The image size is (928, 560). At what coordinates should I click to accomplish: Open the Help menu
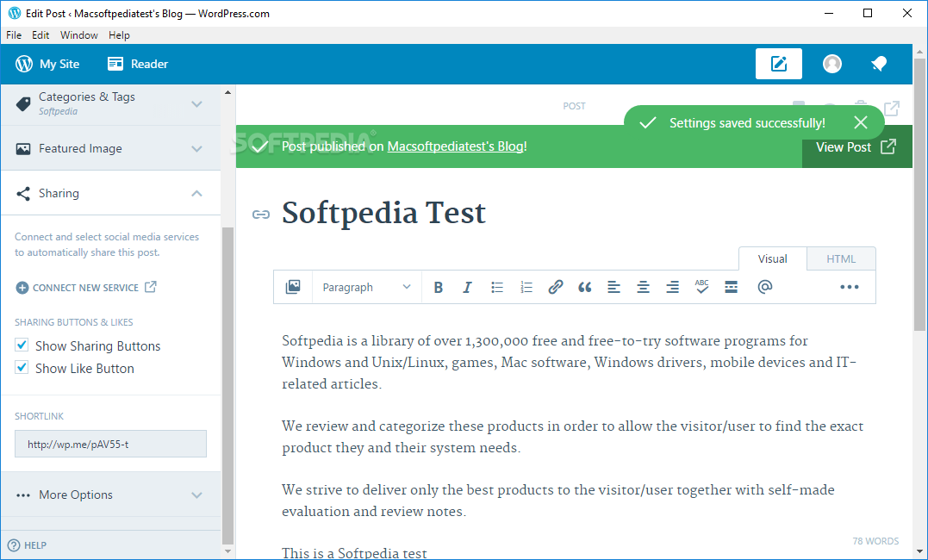119,35
